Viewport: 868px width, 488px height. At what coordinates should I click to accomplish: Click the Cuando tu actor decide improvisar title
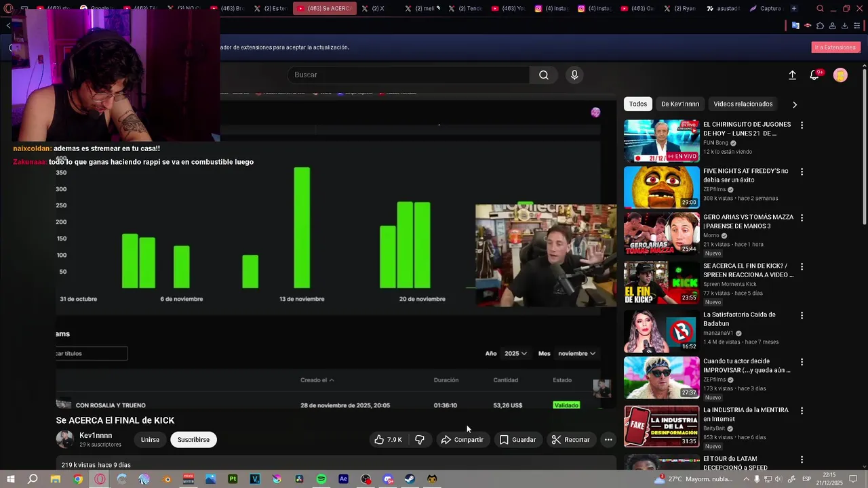(x=747, y=366)
